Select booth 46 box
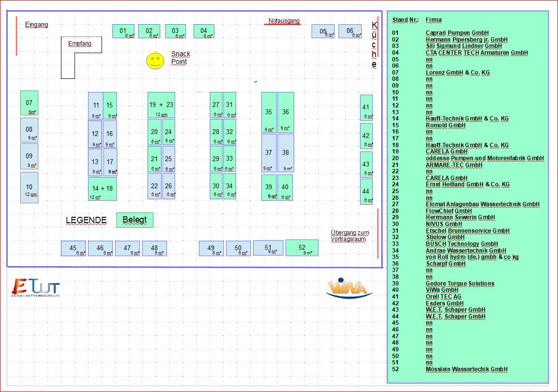 [x=100, y=248]
